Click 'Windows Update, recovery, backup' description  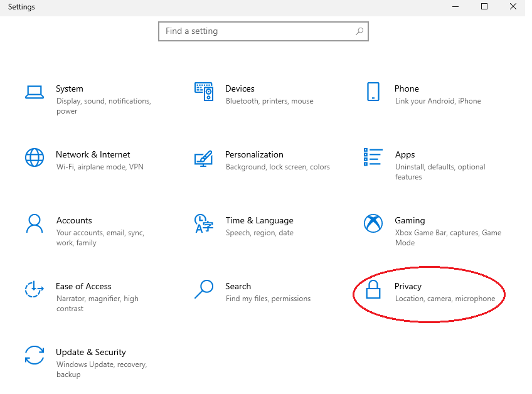(102, 370)
